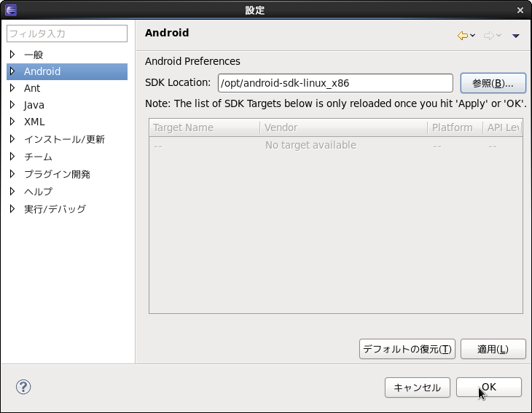This screenshot has height=413, width=532.
Task: Expand the ヘルプ tree node
Action: point(12,192)
